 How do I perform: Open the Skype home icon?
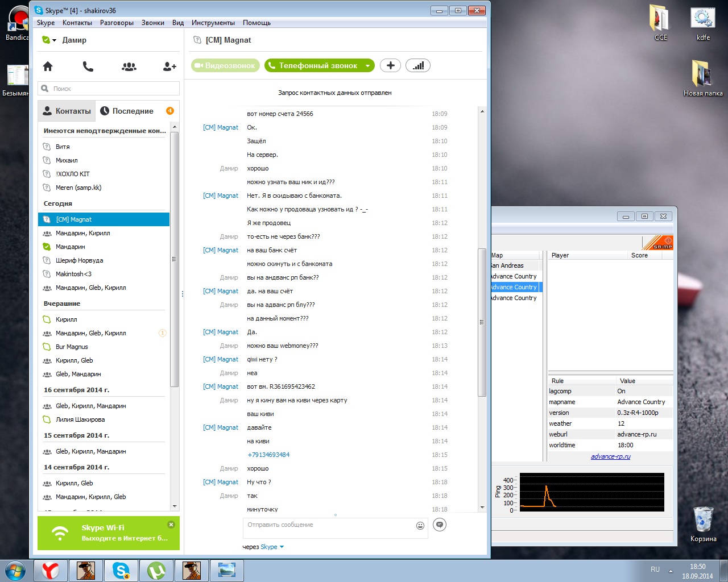(48, 66)
